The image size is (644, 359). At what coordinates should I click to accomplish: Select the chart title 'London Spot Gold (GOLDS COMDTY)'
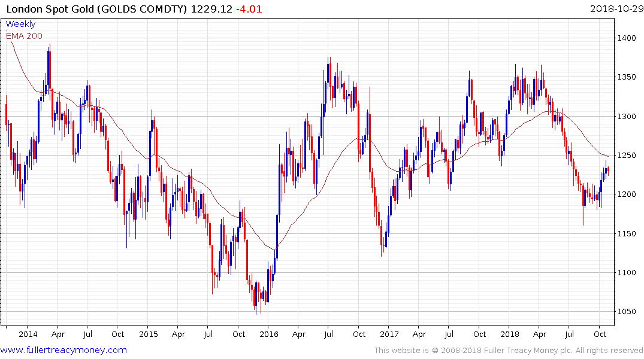pos(97,9)
